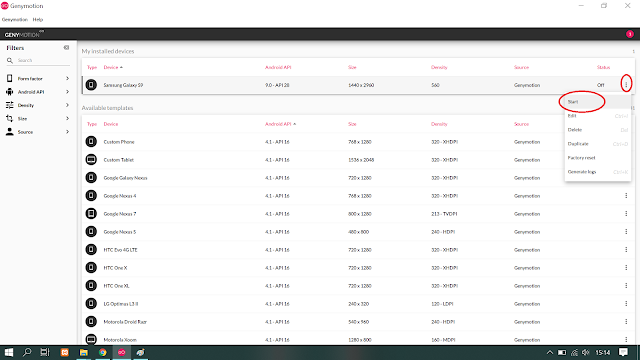
Task: Expand the Form factor filter
Action: pos(38,78)
